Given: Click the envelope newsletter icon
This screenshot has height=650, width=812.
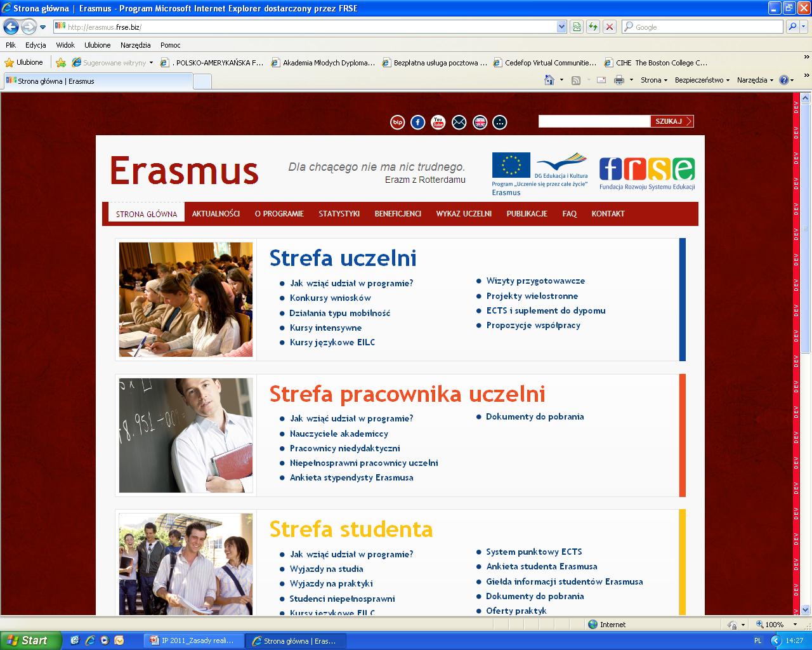Looking at the screenshot, I should coord(459,123).
